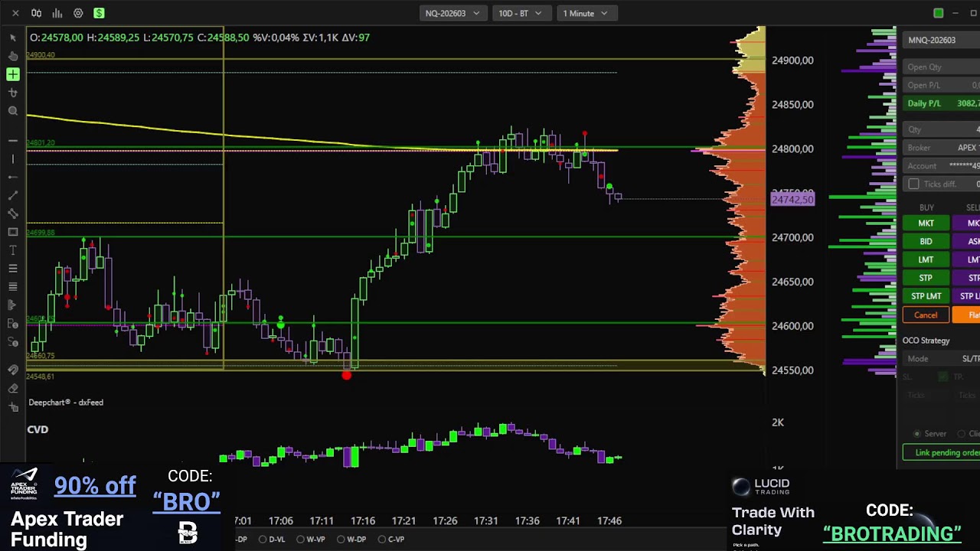Screen dimensions: 980x551
Task: Click the 24742,50 current price label
Action: click(x=792, y=200)
